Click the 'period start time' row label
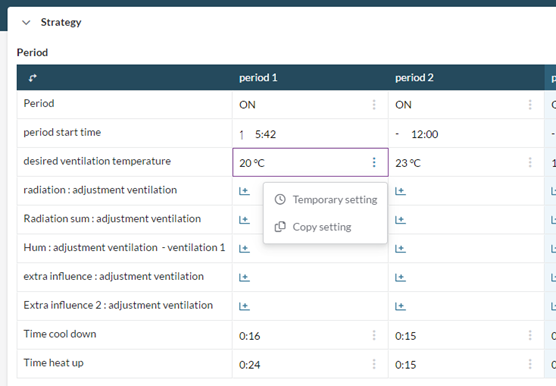This screenshot has width=556, height=386. pyautogui.click(x=62, y=132)
